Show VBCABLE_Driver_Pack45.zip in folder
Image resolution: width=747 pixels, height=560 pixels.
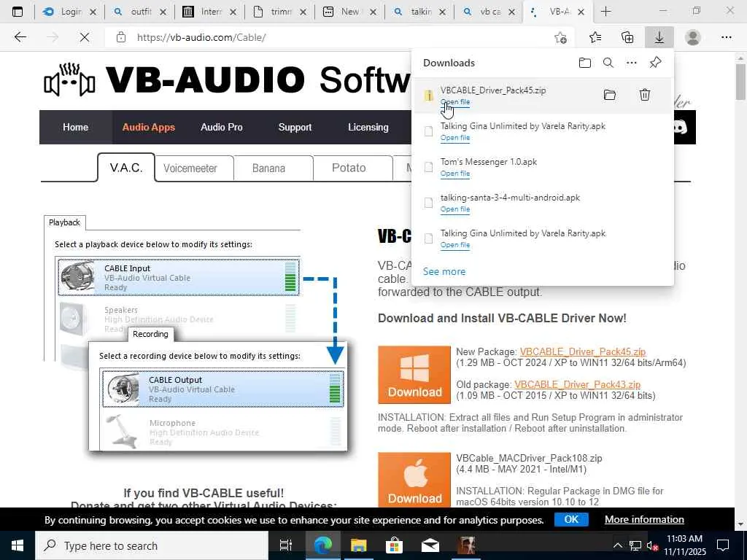click(609, 94)
